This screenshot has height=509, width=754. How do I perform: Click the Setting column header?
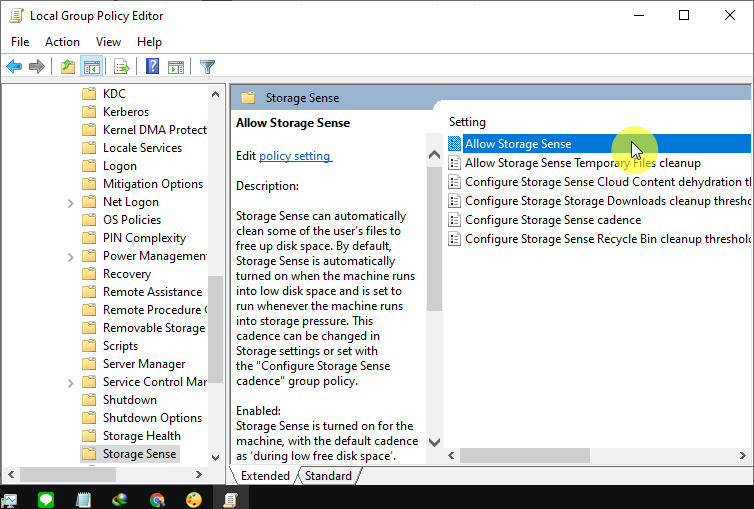pyautogui.click(x=468, y=121)
